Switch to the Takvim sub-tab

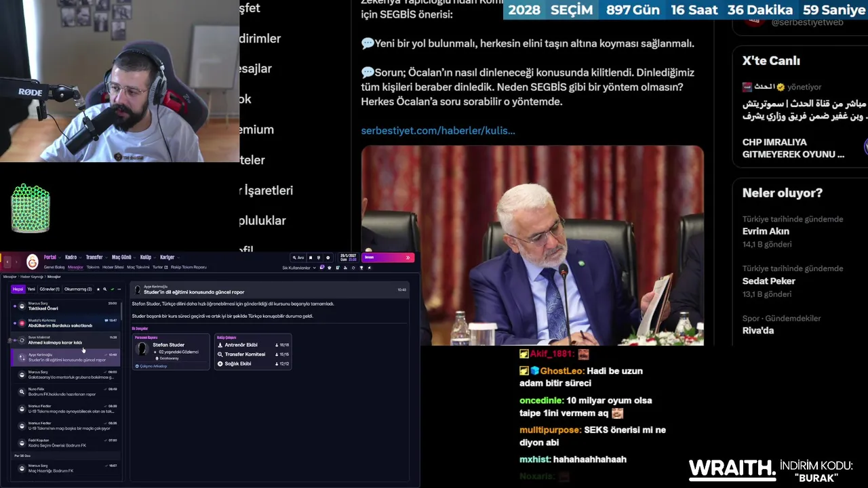click(x=93, y=267)
